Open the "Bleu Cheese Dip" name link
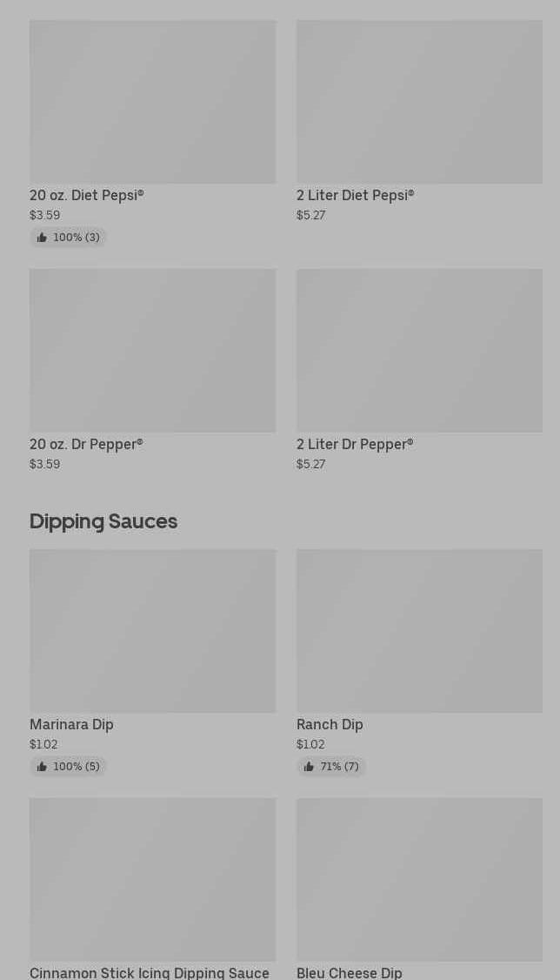This screenshot has height=980, width=560. tap(349, 973)
